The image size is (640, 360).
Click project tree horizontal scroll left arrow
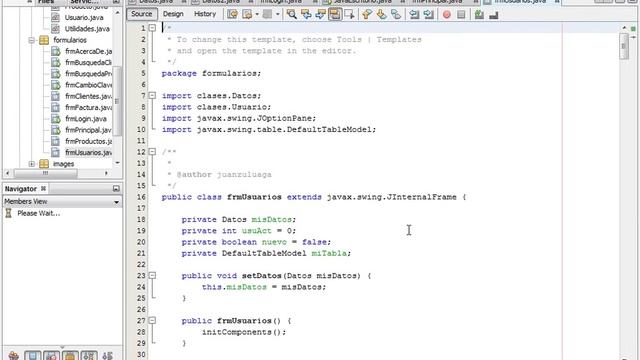point(8,173)
